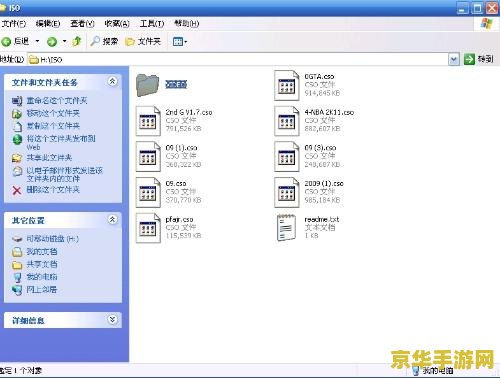Select the pfajr.cso file icon
This screenshot has width=500, height=378.
pyautogui.click(x=148, y=228)
